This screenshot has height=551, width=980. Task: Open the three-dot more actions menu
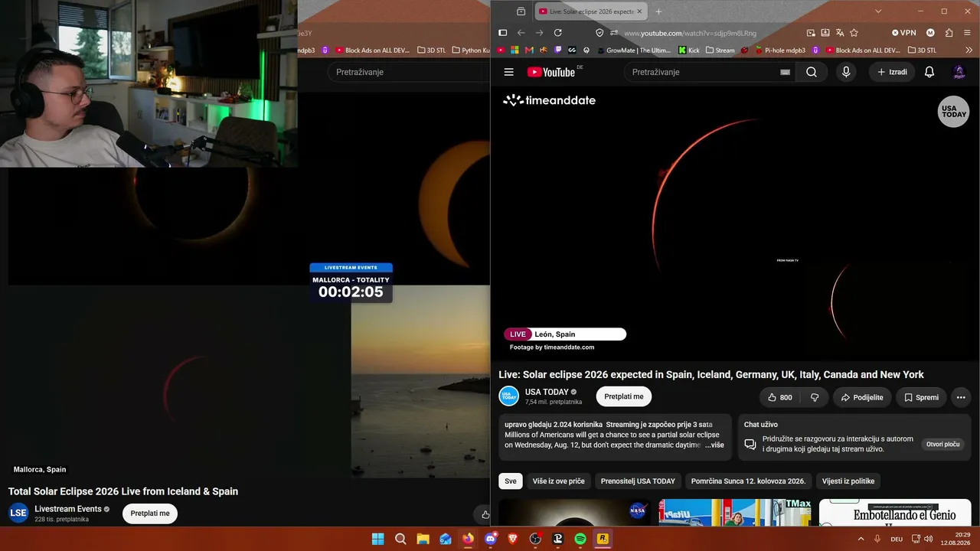tap(961, 397)
